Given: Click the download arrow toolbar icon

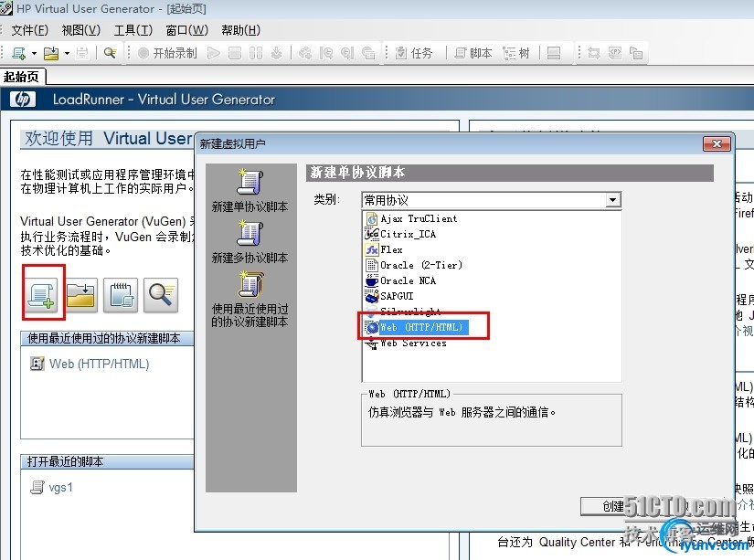Looking at the screenshot, I should click(x=277, y=53).
